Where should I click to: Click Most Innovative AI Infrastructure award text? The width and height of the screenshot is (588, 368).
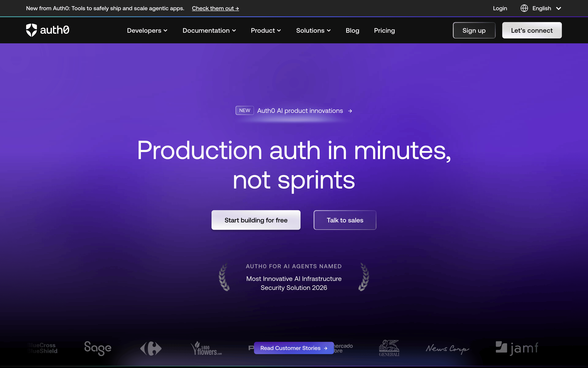pos(294,283)
